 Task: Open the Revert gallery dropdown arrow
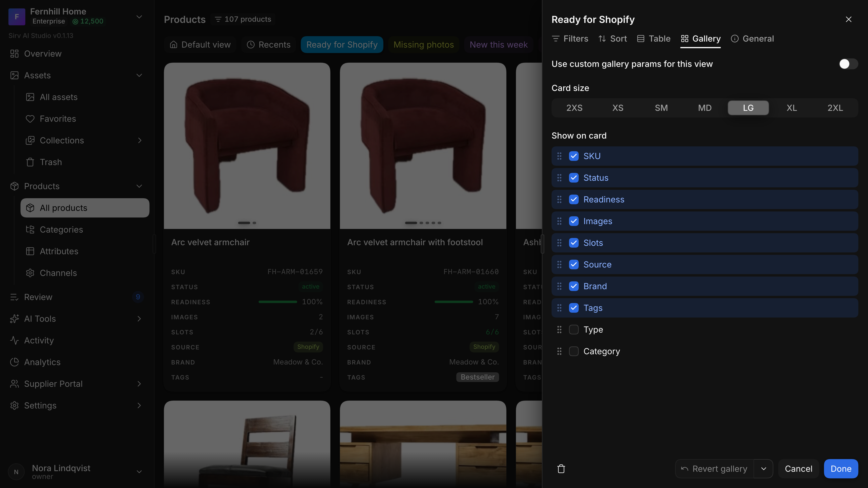pos(764,469)
